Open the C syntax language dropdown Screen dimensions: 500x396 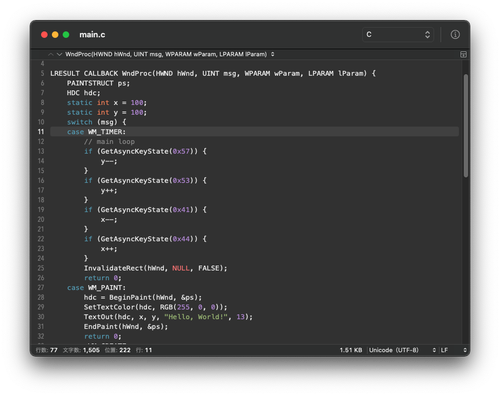point(398,35)
